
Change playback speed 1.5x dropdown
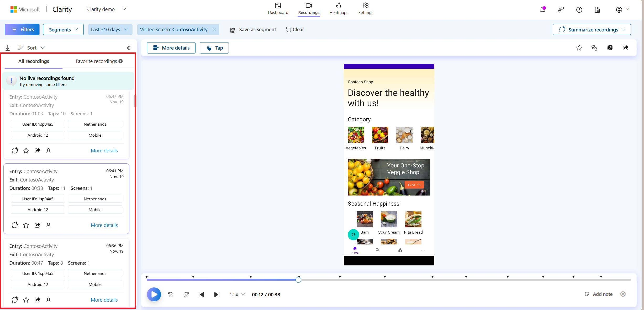pyautogui.click(x=237, y=295)
